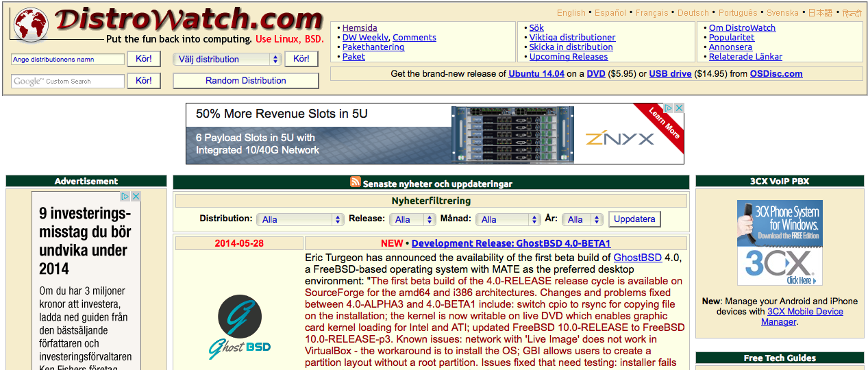The image size is (868, 370).
Task: Click the DistroWatch globe logo
Action: click(x=31, y=25)
